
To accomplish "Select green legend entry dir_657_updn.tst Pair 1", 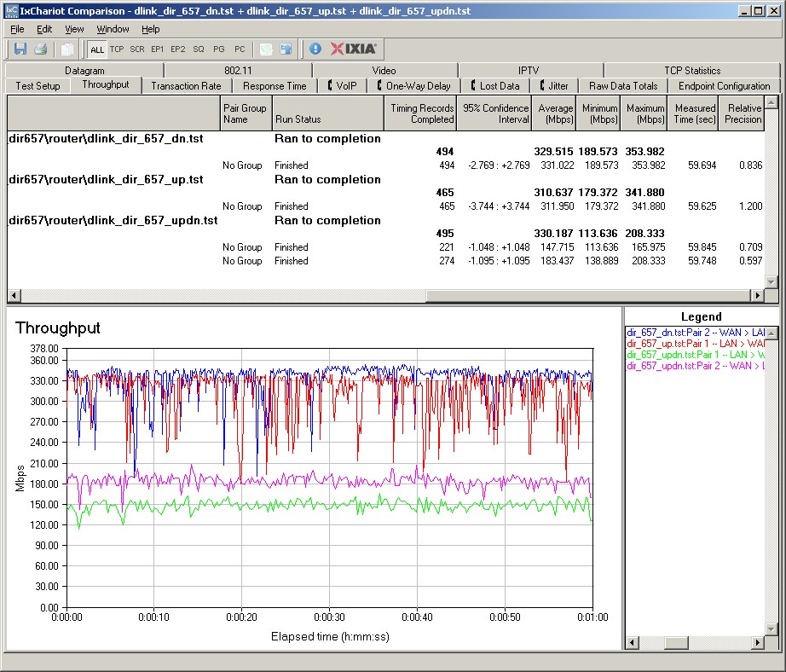I will 696,355.
